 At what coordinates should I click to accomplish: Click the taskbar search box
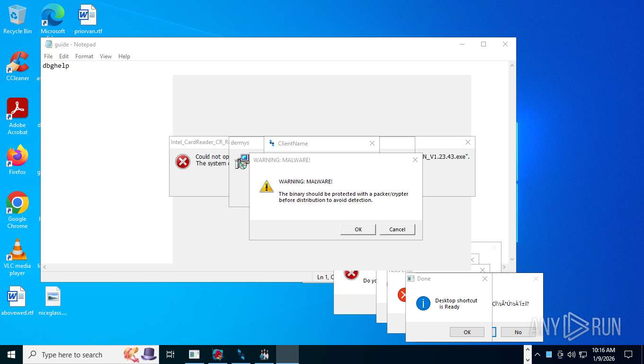click(90, 355)
